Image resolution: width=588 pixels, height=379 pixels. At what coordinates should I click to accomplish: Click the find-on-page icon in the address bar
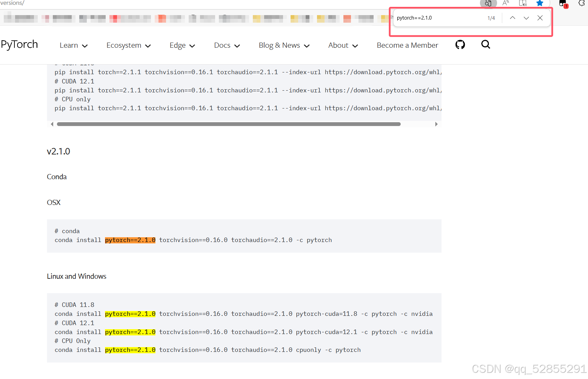coord(488,3)
